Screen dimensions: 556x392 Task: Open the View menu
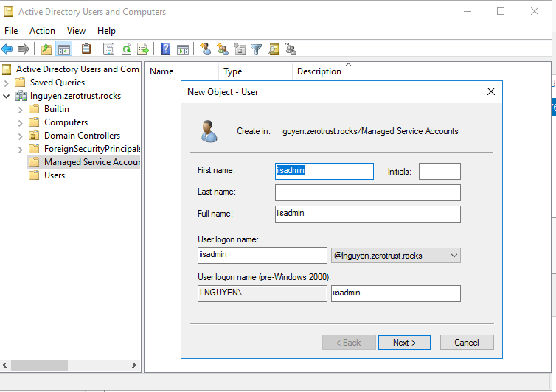click(76, 31)
